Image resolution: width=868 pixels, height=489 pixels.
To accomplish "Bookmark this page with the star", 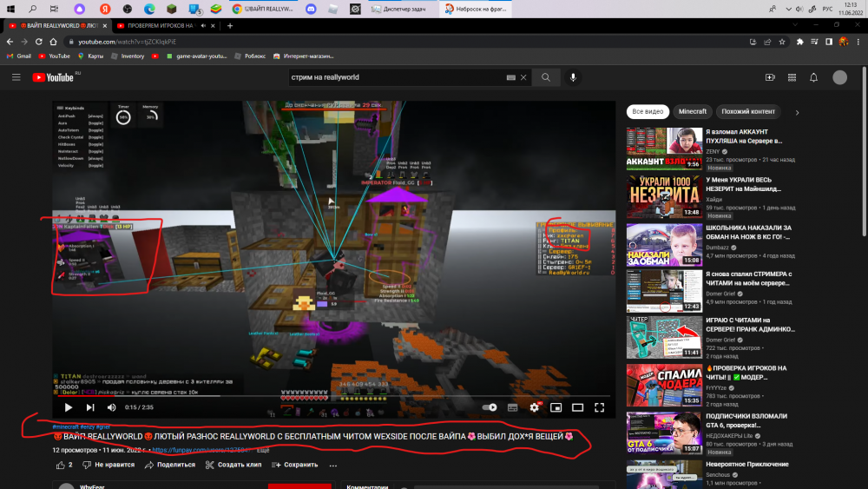I will coord(782,42).
